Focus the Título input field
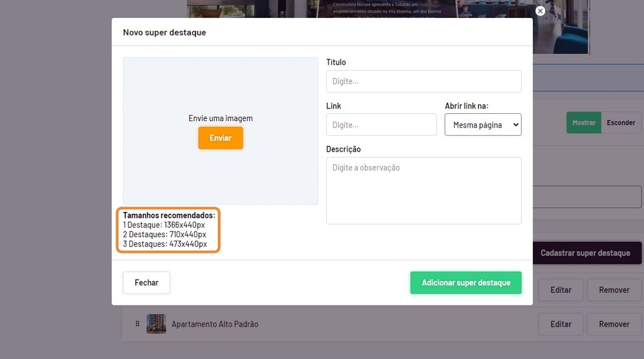 coord(423,82)
